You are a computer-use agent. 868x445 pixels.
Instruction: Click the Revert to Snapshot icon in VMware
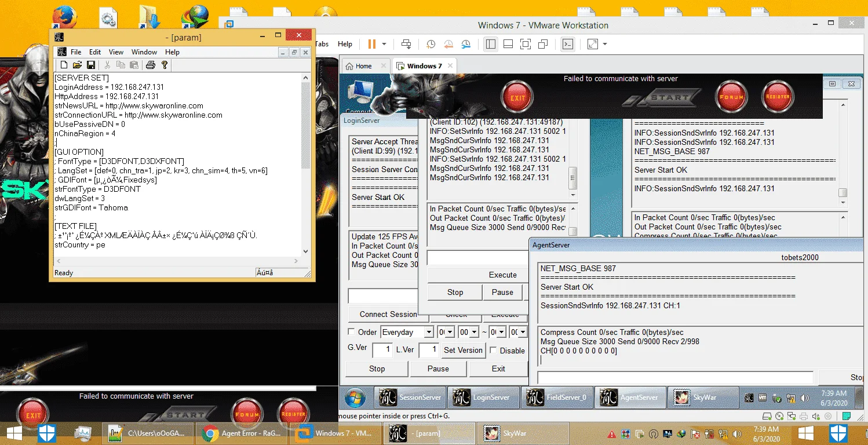click(448, 44)
